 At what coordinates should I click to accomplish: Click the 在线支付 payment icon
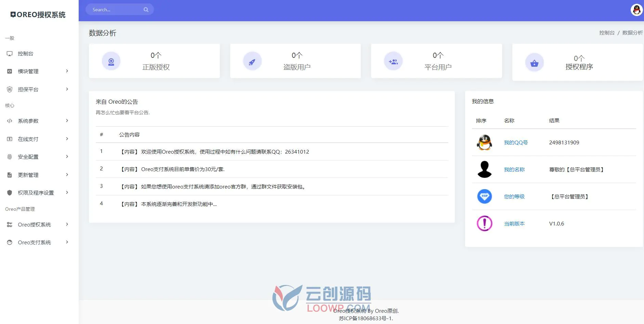(x=10, y=139)
